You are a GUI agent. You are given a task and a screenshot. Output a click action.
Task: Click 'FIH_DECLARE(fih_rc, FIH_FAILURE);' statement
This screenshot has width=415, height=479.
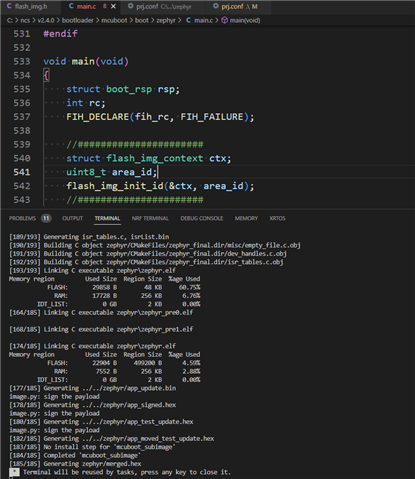(x=160, y=117)
